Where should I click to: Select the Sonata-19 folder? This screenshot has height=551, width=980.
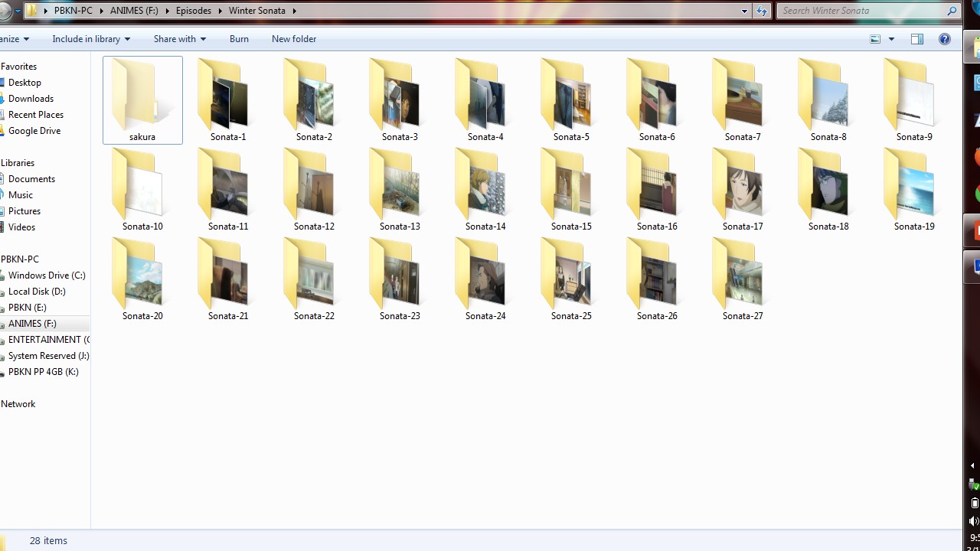913,187
